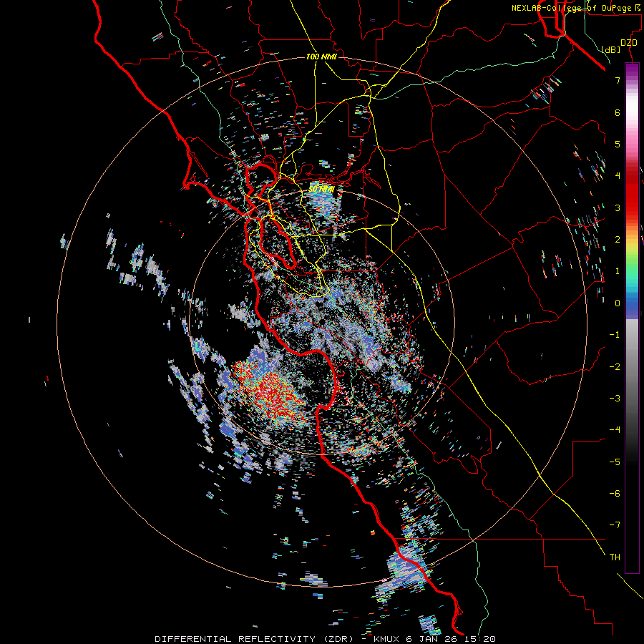Click the -5 value on color scale

[x=615, y=462]
